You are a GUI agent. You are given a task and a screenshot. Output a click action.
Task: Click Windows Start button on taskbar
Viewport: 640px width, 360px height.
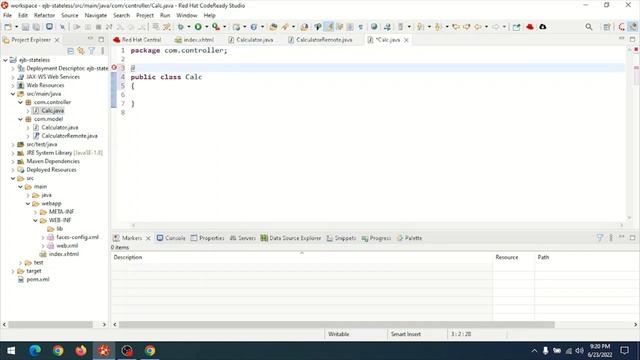click(x=11, y=351)
